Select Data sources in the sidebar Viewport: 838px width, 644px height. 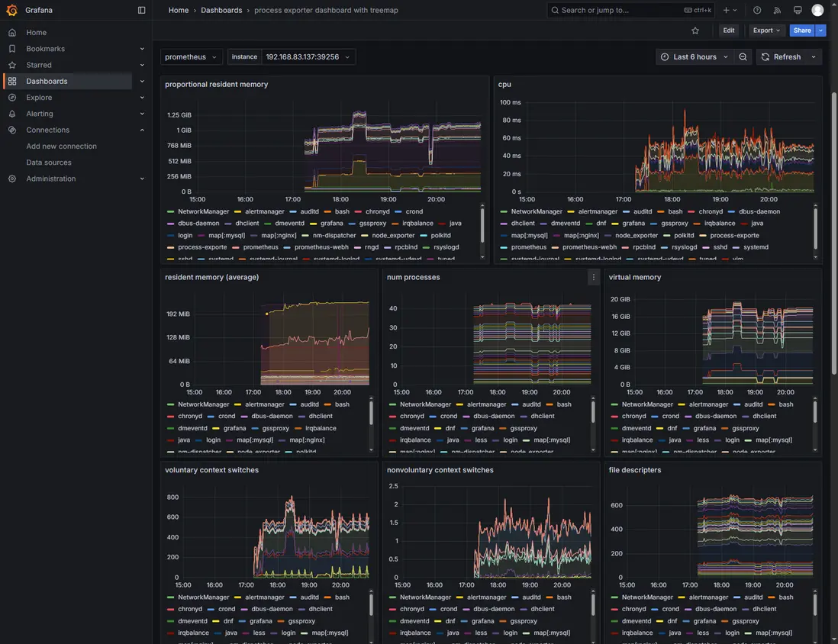click(49, 163)
